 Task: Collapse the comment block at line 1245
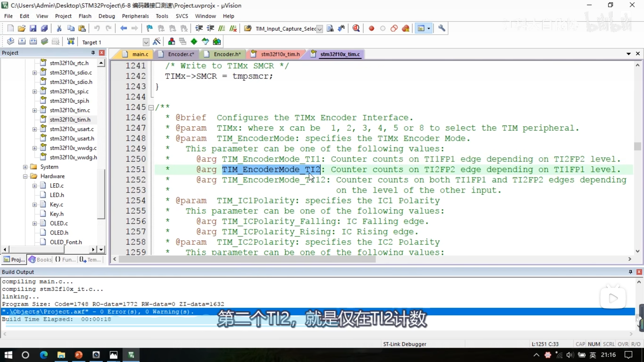pyautogui.click(x=151, y=108)
